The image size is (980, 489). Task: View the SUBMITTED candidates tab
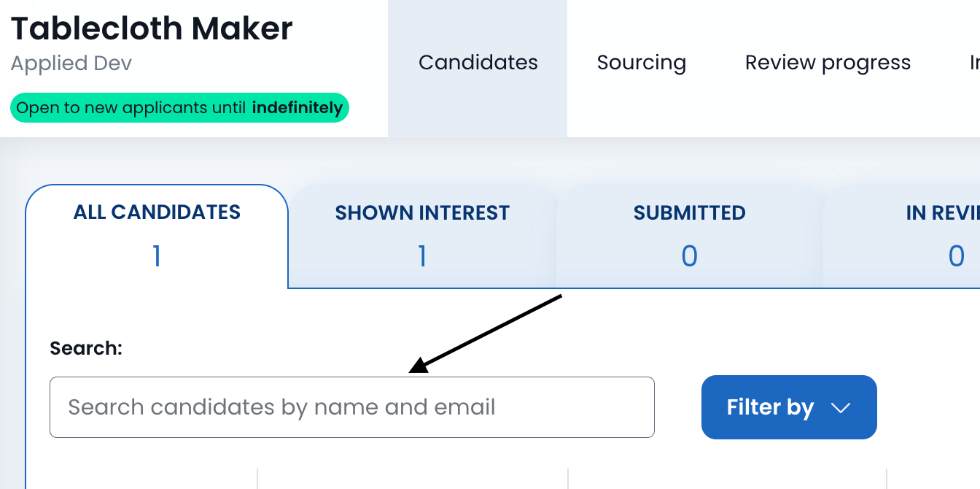(x=689, y=213)
